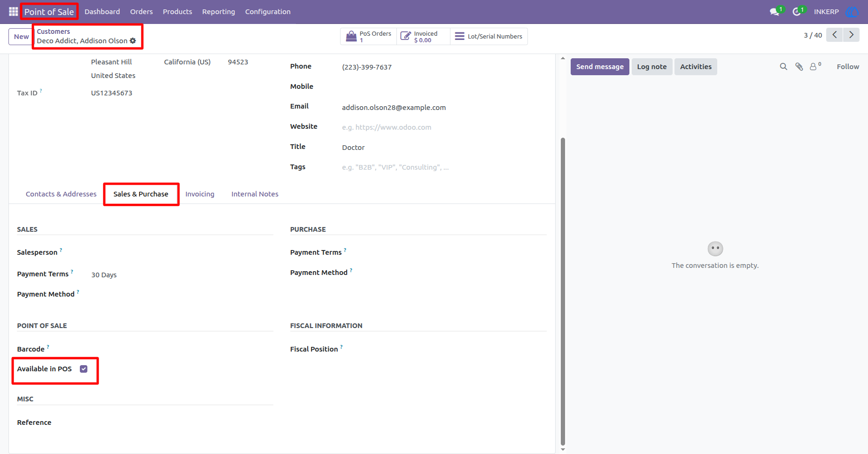
Task: Click Send message in chatter
Action: (600, 67)
